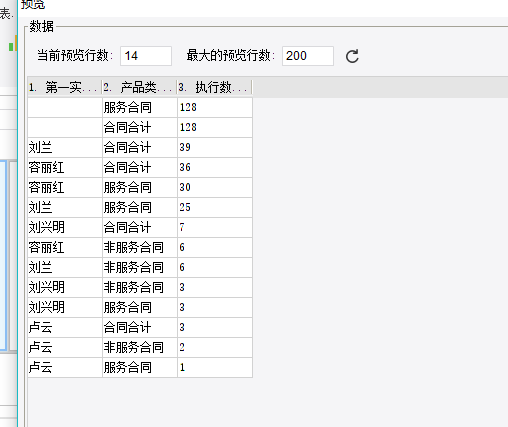508x427 pixels.
Task: Select the value cell showing 36
Action: (x=215, y=167)
